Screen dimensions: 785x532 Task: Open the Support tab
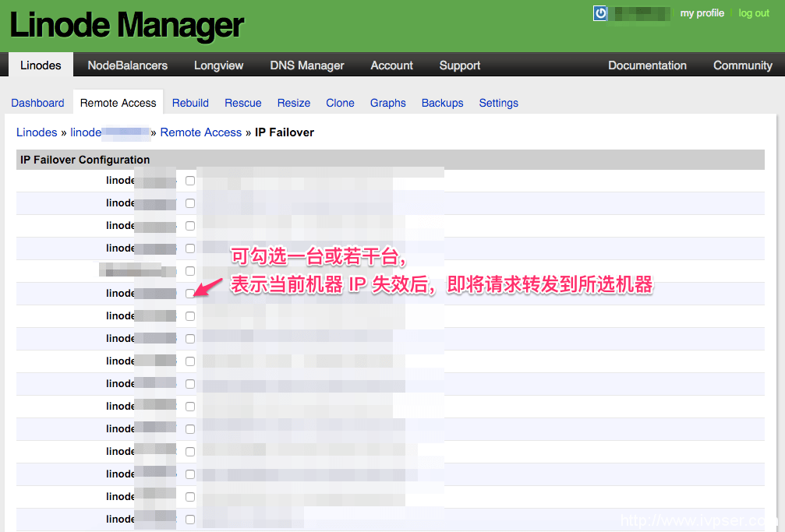(460, 65)
